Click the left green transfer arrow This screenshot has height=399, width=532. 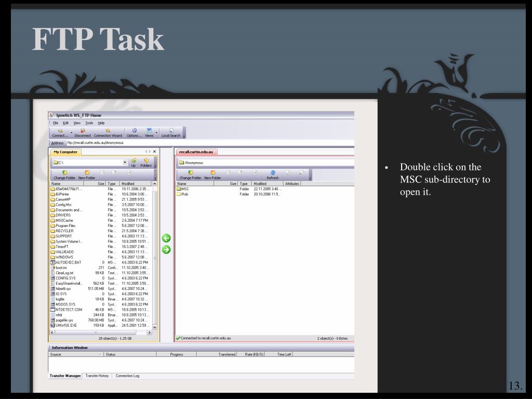(x=166, y=238)
